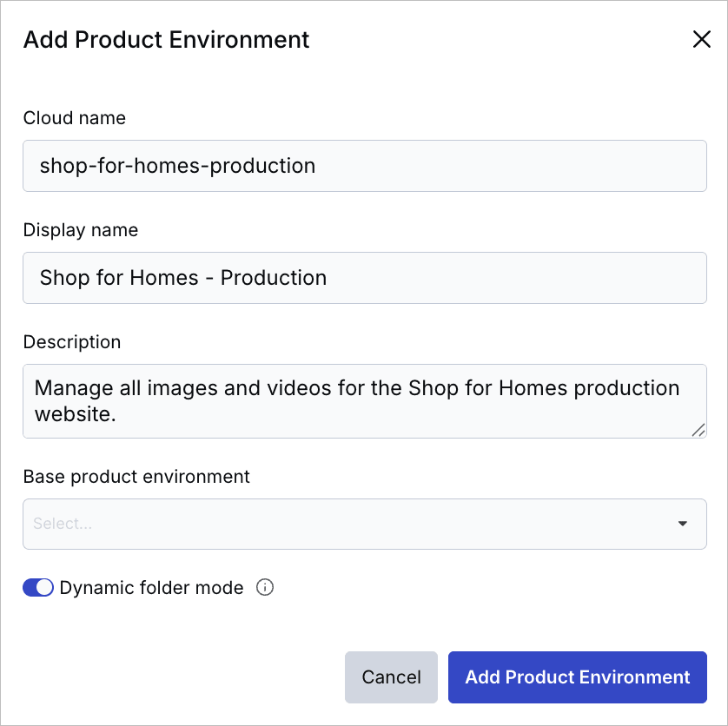Click the Description field label

(72, 342)
